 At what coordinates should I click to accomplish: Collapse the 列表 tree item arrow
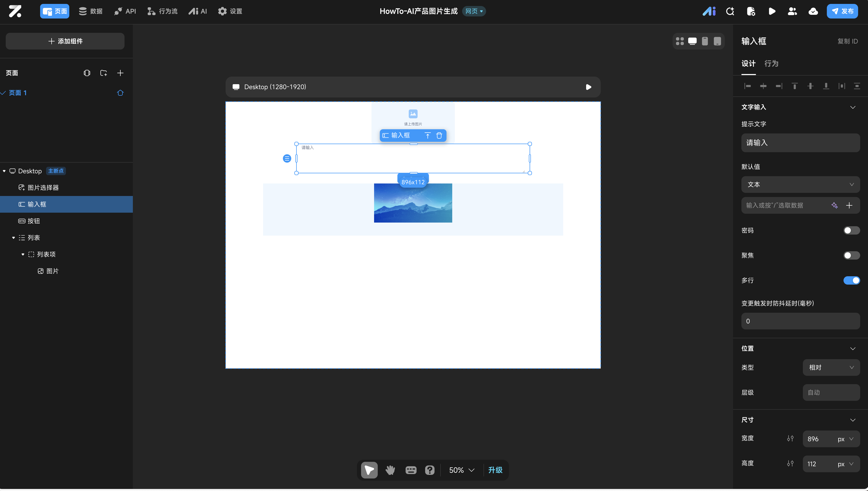14,238
